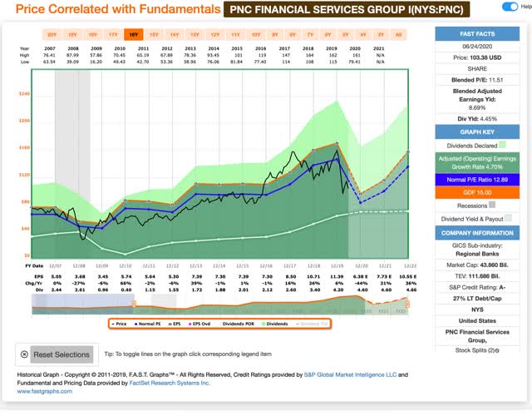Click the COMPANY INFORMATION header

coord(477,233)
